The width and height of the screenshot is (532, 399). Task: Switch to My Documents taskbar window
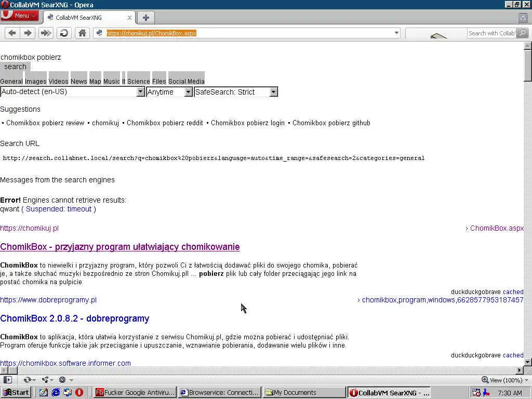coord(304,393)
